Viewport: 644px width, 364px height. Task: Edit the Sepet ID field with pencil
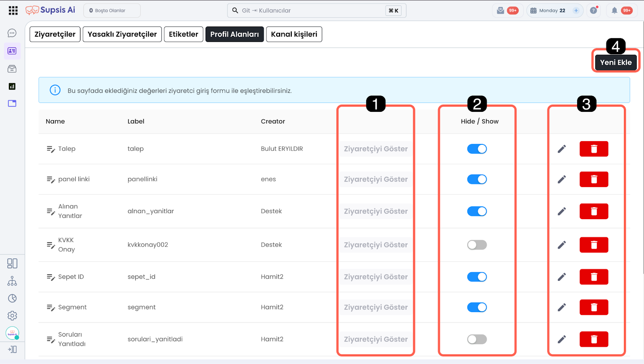pyautogui.click(x=562, y=277)
